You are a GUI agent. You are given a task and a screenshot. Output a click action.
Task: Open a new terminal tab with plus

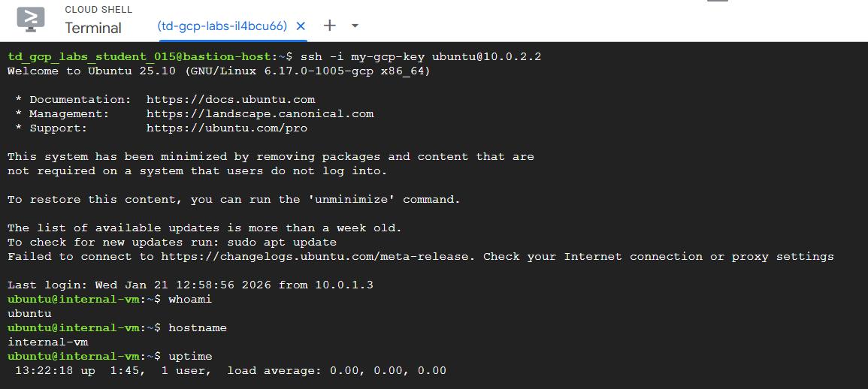(x=329, y=26)
